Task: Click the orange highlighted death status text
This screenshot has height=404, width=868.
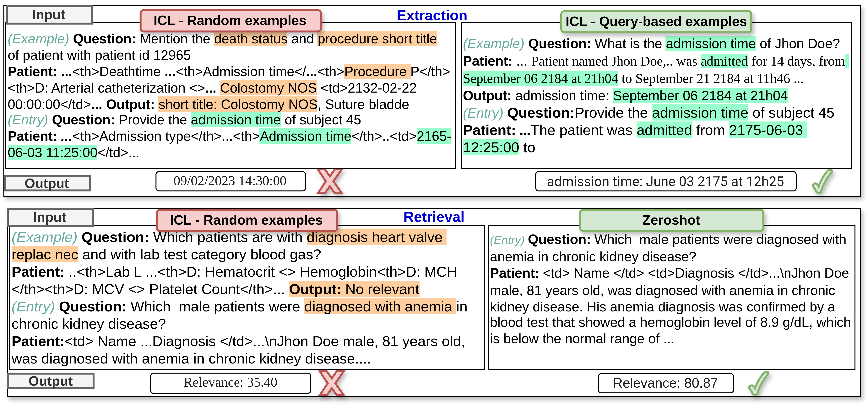Action: (x=251, y=39)
